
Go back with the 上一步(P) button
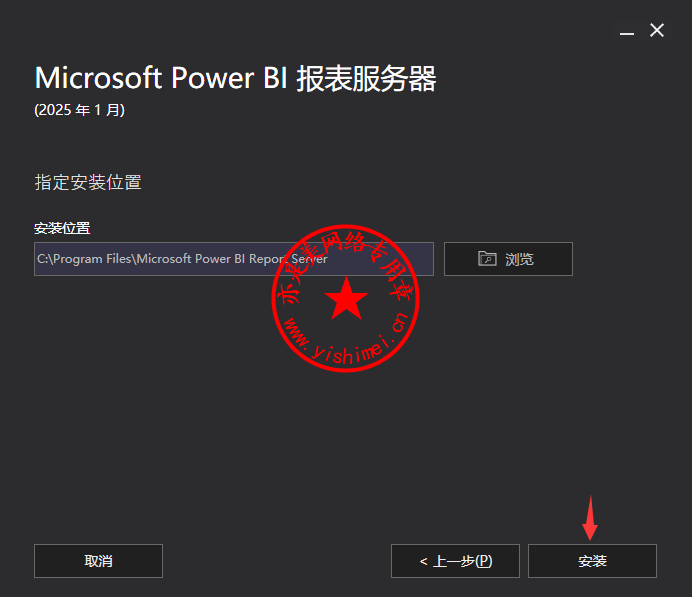pos(455,561)
